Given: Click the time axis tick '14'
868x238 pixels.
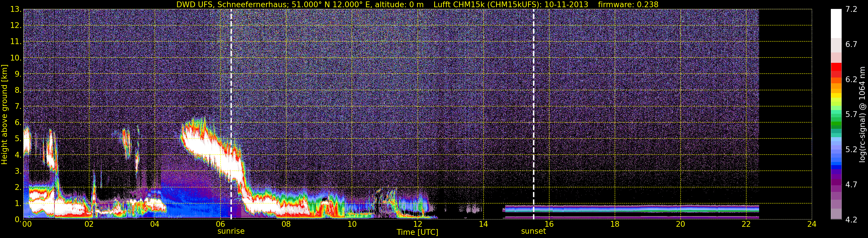Looking at the screenshot, I should (x=483, y=224).
